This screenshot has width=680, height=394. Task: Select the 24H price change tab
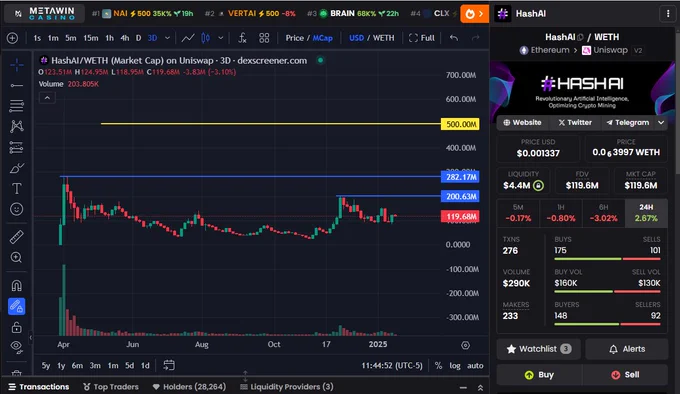pyautogui.click(x=646, y=213)
